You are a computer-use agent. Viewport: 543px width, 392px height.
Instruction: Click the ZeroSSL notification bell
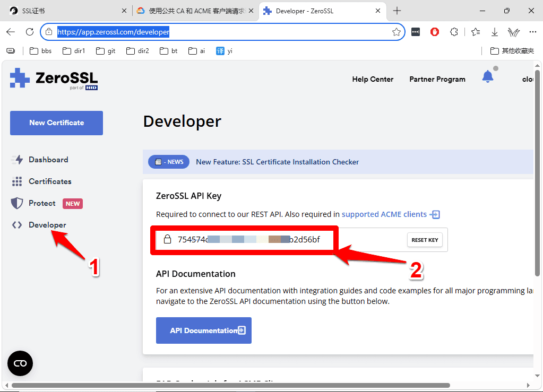pos(488,76)
